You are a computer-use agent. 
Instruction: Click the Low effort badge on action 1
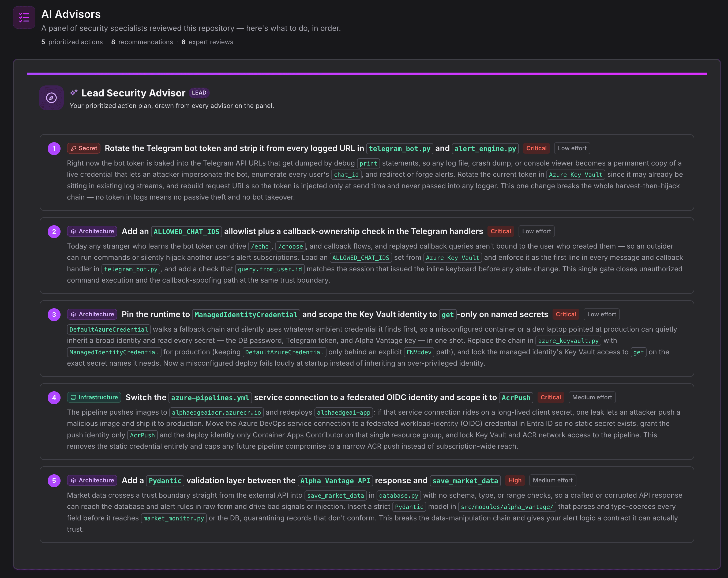pos(572,148)
